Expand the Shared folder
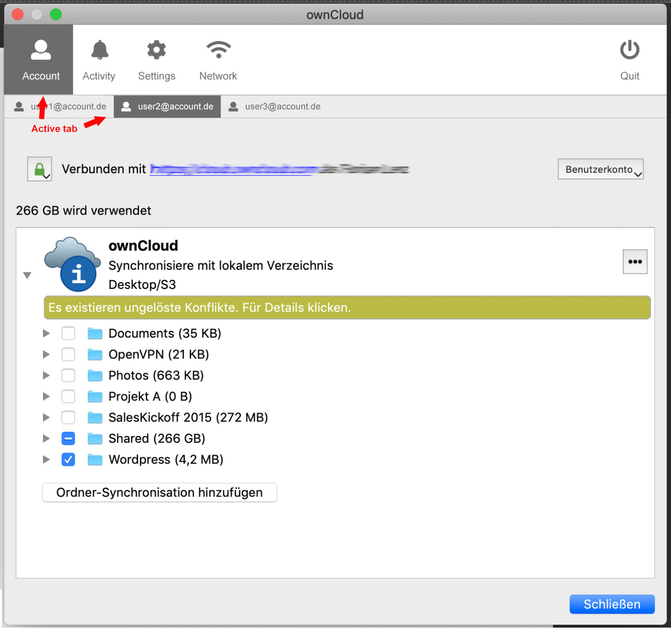This screenshot has width=671, height=644. 46,438
